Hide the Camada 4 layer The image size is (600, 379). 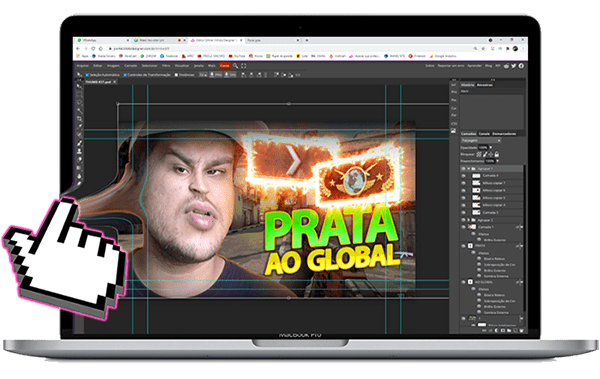(x=463, y=176)
